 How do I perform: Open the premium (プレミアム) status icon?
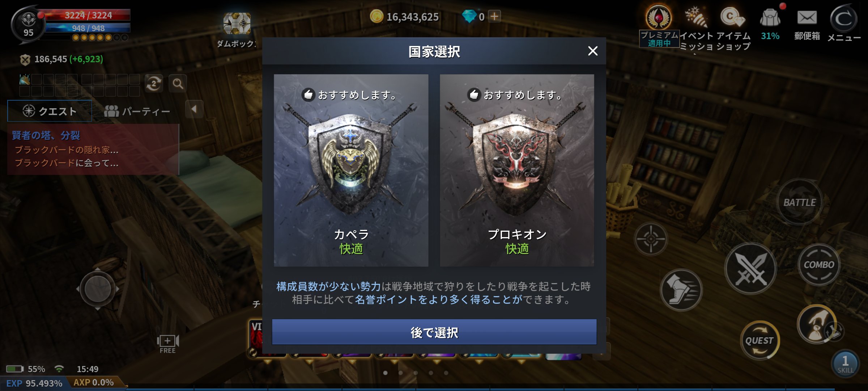coord(659,26)
